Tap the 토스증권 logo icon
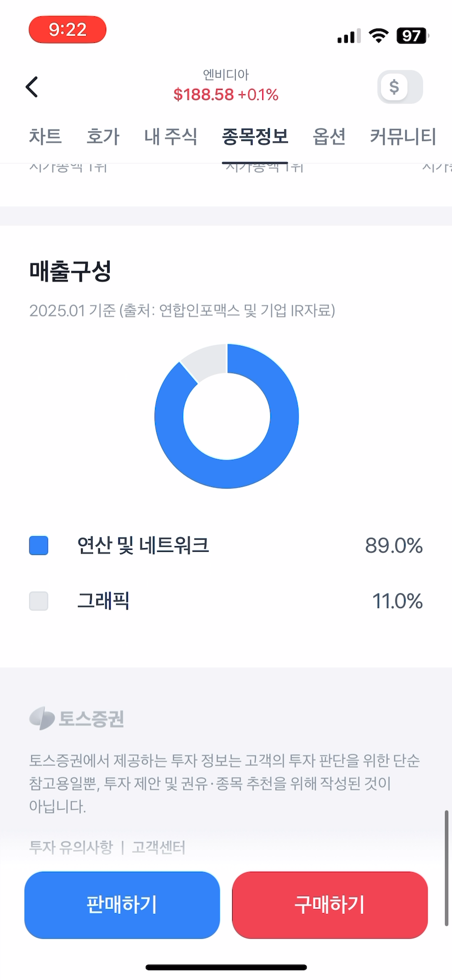The image size is (452, 980). click(42, 718)
